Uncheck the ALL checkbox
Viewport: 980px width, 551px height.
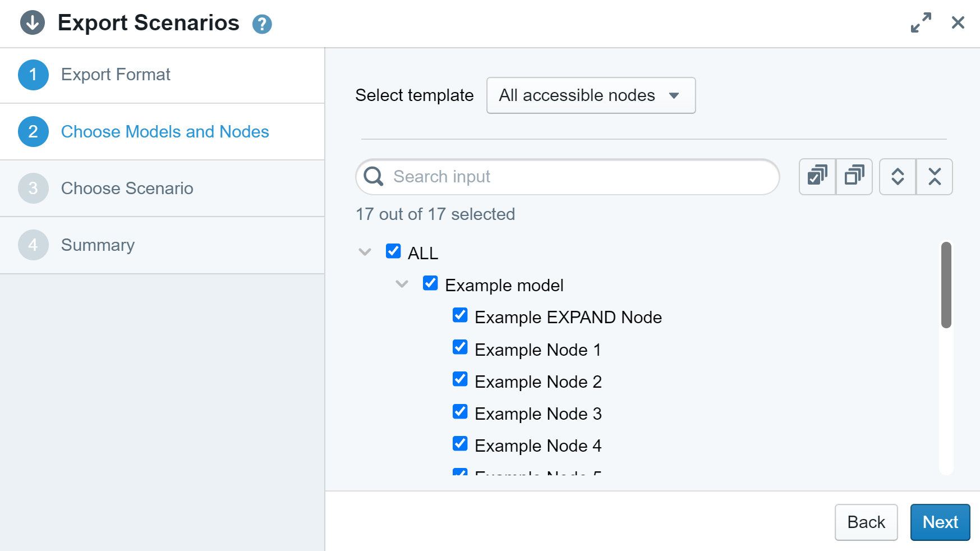pyautogui.click(x=393, y=251)
